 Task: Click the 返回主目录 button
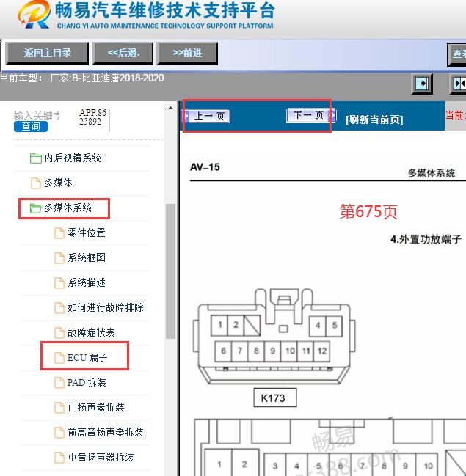(48, 54)
